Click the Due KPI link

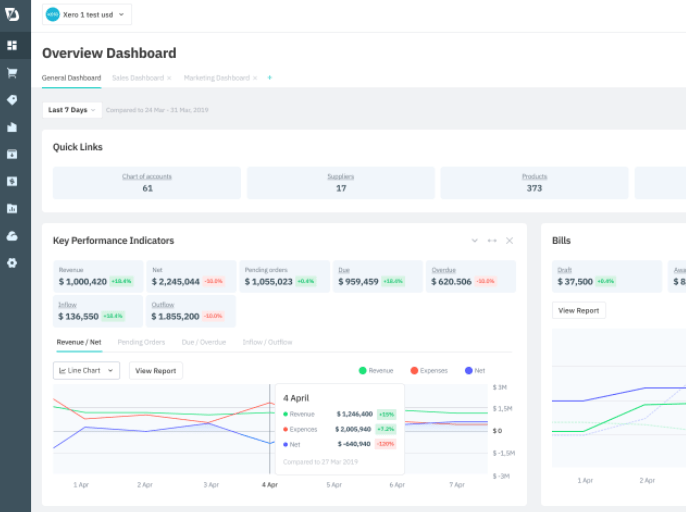(344, 270)
